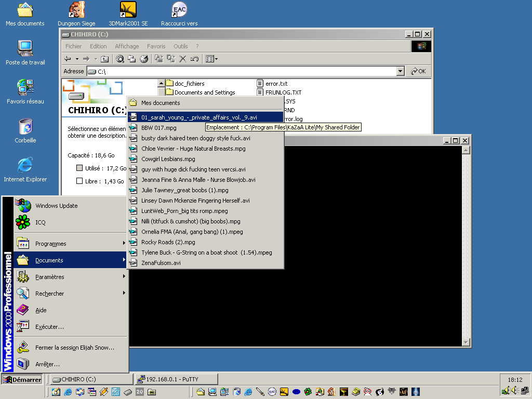532x399 pixels.
Task: Open the ? help menu
Action: 197,46
